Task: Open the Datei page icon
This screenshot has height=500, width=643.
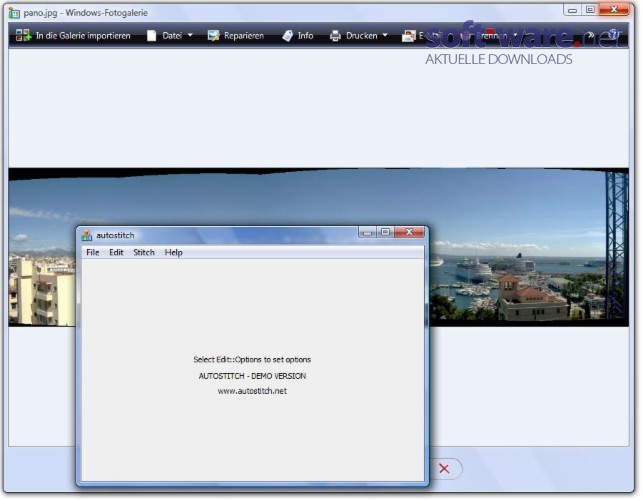Action: [151, 36]
